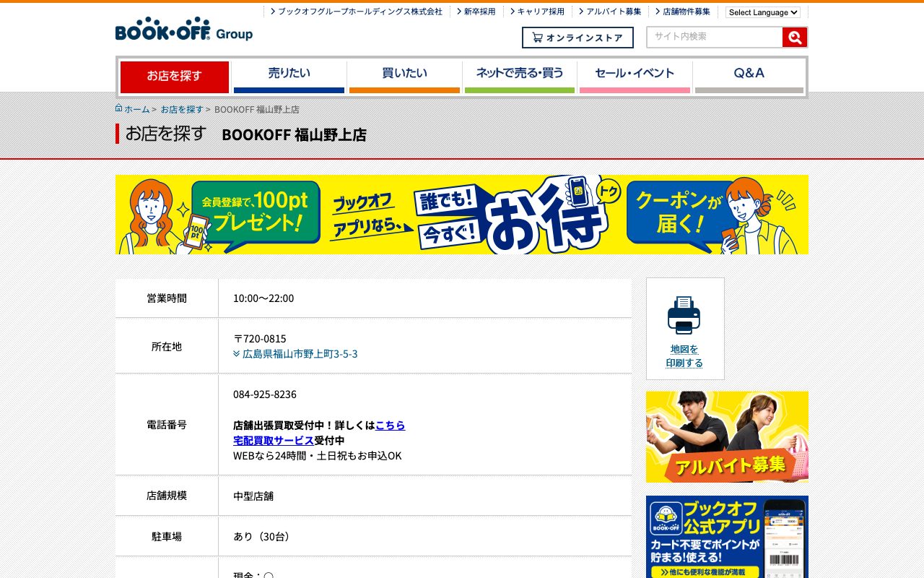Click the BOOKOFF 福山野上店 page heading
The width and height of the screenshot is (924, 578).
[295, 135]
